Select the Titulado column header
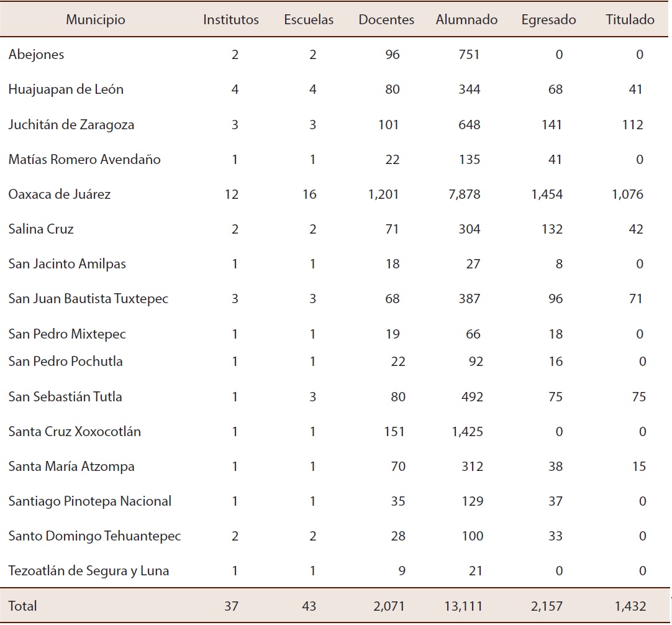 (x=629, y=19)
